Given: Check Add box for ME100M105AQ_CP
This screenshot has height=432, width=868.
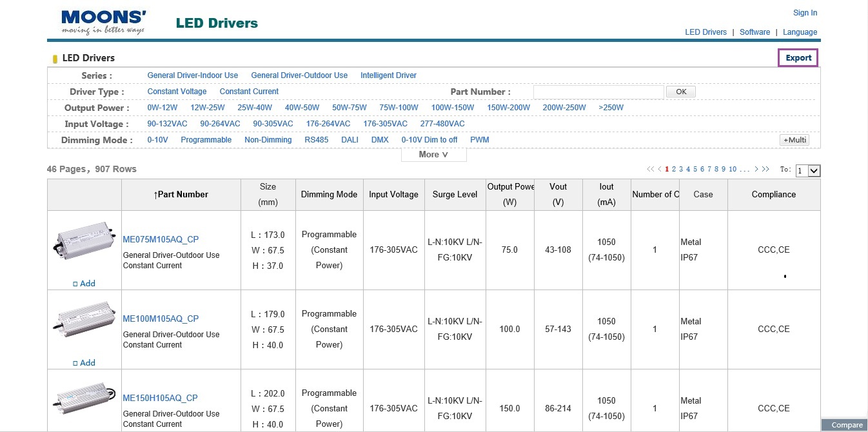Looking at the screenshot, I should 75,363.
